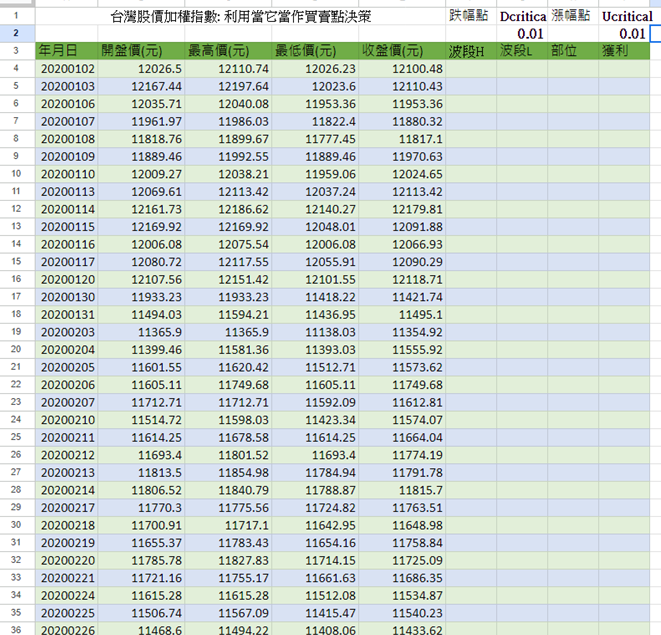This screenshot has height=635, width=661.
Task: Select closing price 11815.7
Action: [x=402, y=490]
